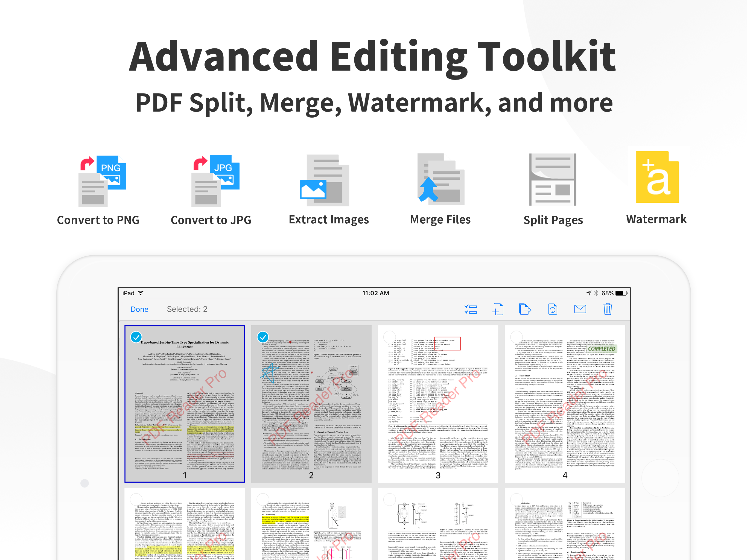Deselect page 1 by tapping its checkmark

click(136, 337)
